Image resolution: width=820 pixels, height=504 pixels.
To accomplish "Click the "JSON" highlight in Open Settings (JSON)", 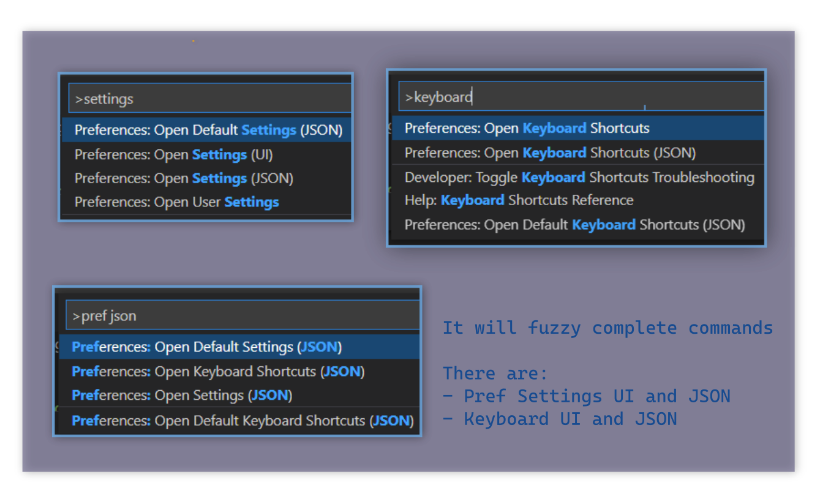I will coord(269,395).
